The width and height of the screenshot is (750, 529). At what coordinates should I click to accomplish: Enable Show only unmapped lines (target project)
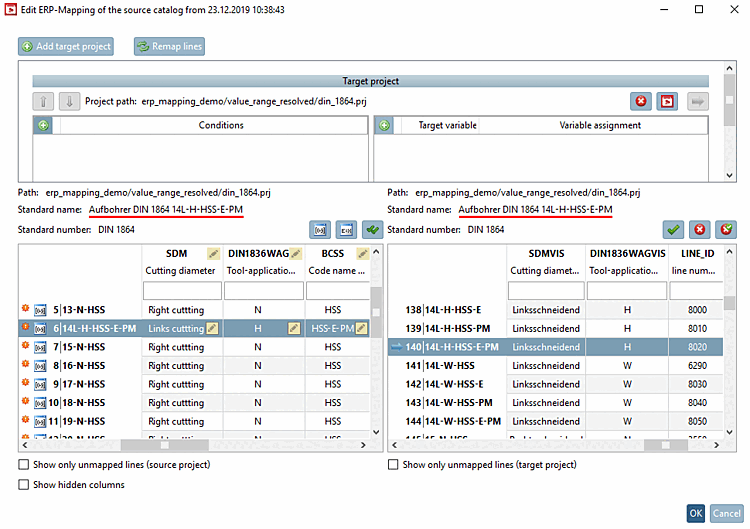[x=393, y=465]
